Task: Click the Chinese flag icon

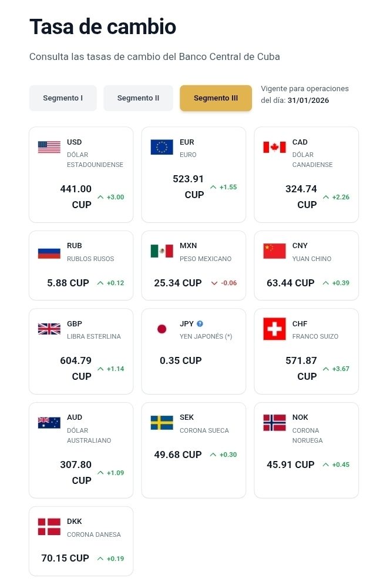Action: [x=274, y=251]
